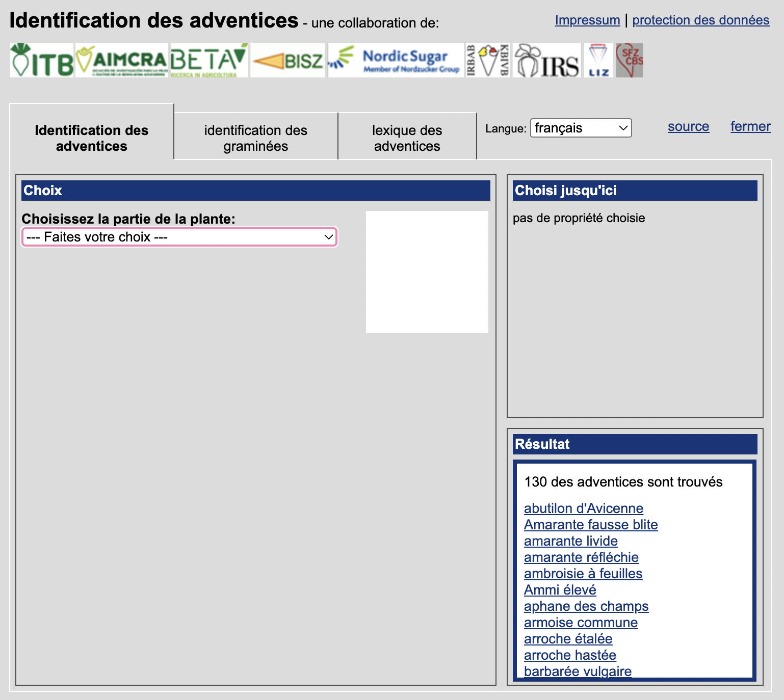784x700 pixels.
Task: Open the protection des données link
Action: coord(700,20)
